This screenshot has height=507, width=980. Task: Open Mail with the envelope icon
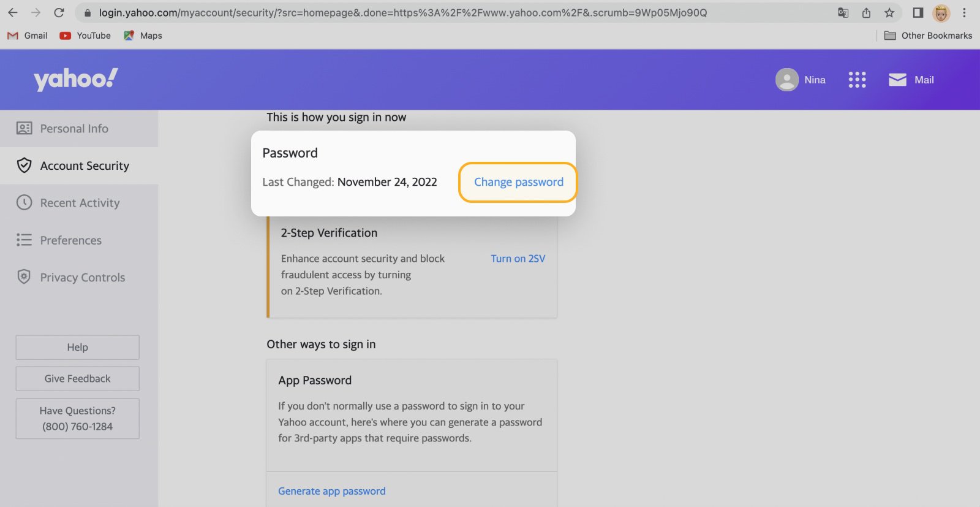coord(897,79)
